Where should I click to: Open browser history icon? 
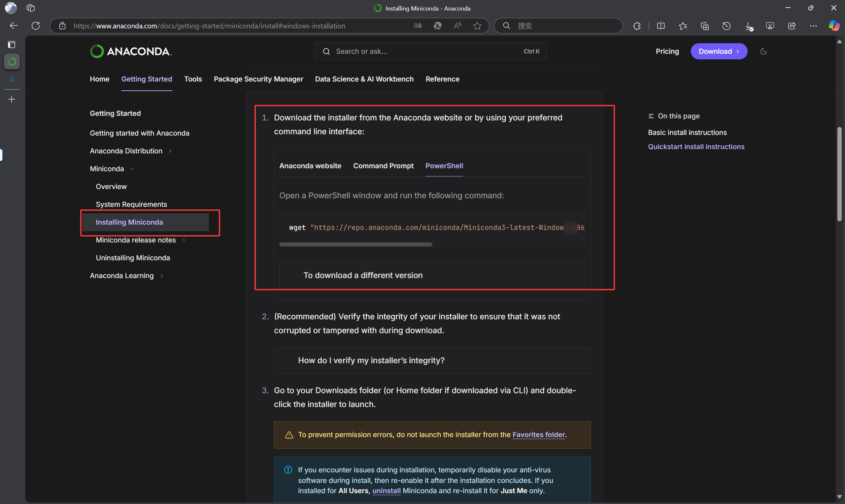[726, 26]
